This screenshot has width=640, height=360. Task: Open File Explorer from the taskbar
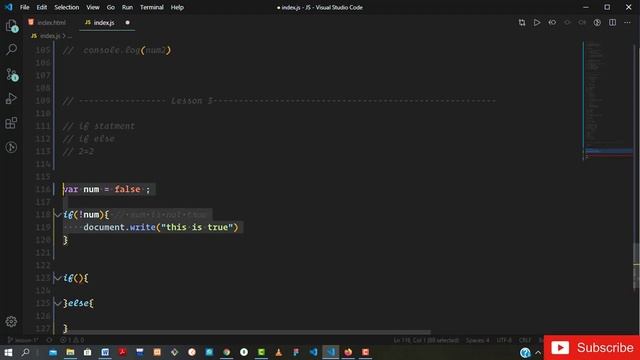pyautogui.click(x=70, y=352)
